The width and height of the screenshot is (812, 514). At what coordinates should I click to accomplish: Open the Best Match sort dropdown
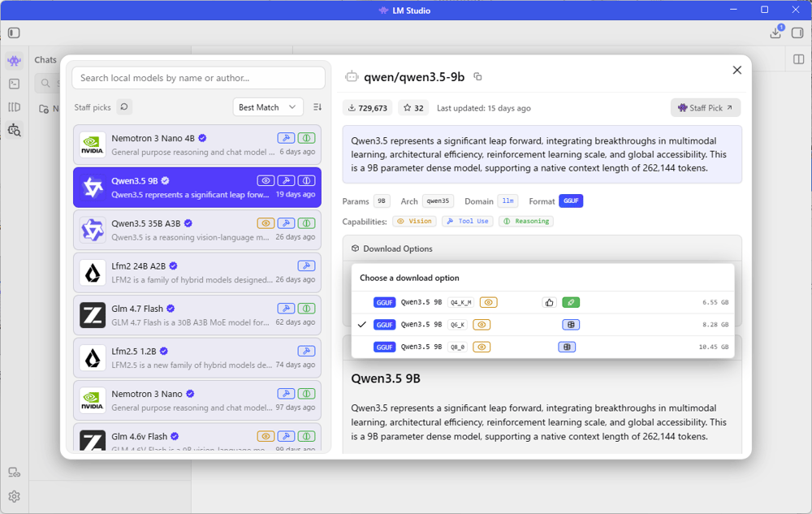pyautogui.click(x=268, y=107)
